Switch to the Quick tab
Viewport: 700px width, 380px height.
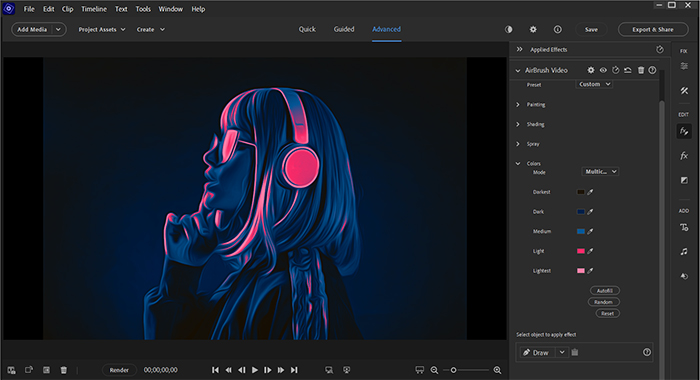307,29
